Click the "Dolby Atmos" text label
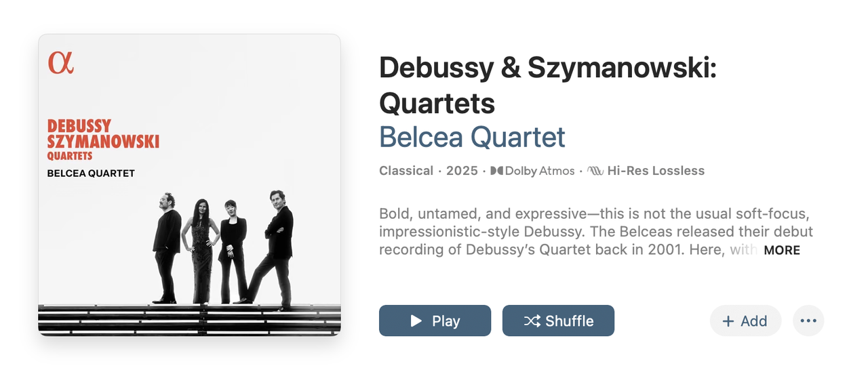Screen dimensions: 868x370 click(540, 171)
